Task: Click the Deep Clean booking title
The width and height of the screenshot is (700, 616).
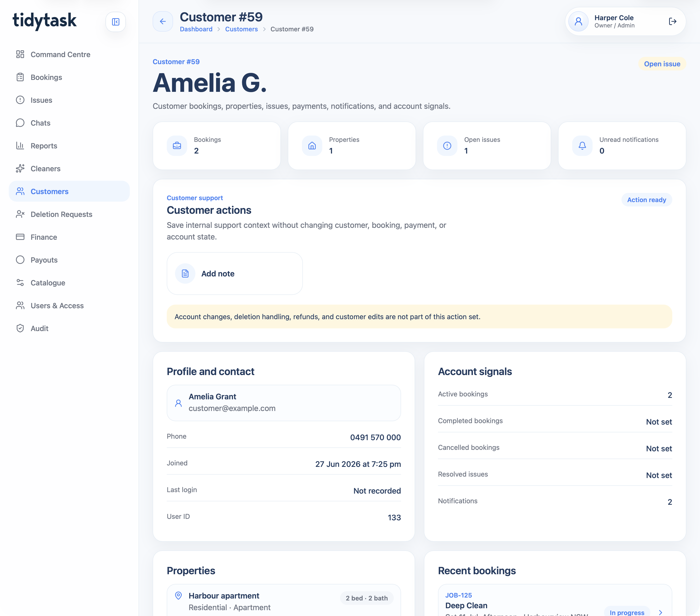Action: (x=466, y=605)
